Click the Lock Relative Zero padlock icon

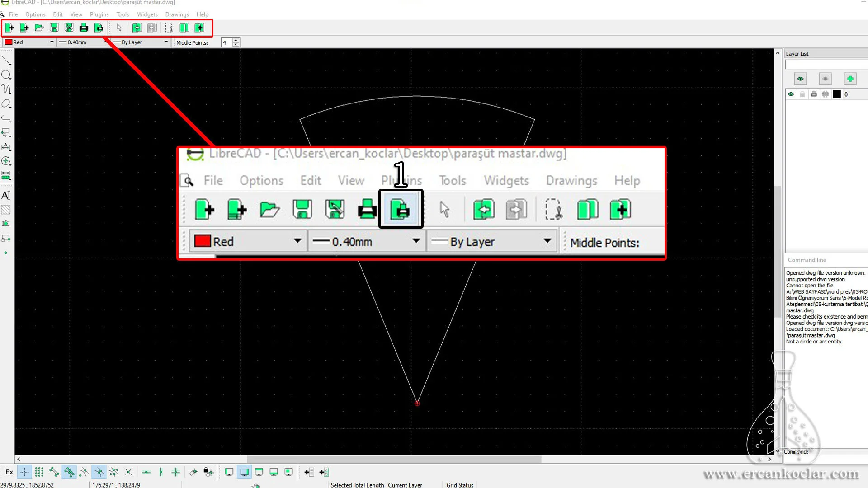tap(208, 472)
